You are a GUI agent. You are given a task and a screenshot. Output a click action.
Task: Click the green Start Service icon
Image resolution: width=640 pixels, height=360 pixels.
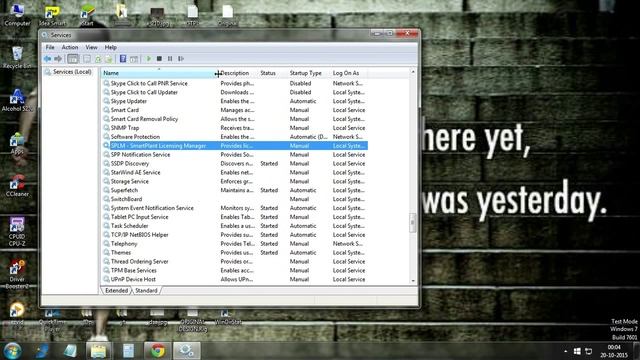(x=149, y=59)
